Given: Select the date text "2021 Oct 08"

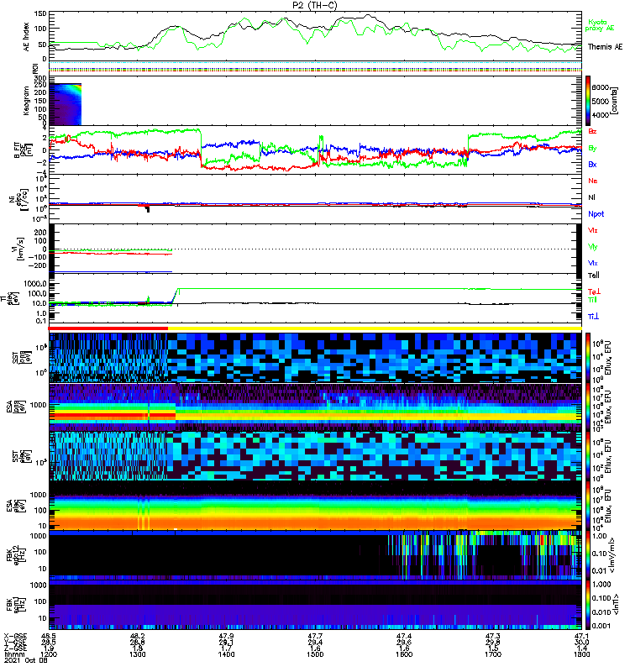Looking at the screenshot, I should (x=26, y=660).
